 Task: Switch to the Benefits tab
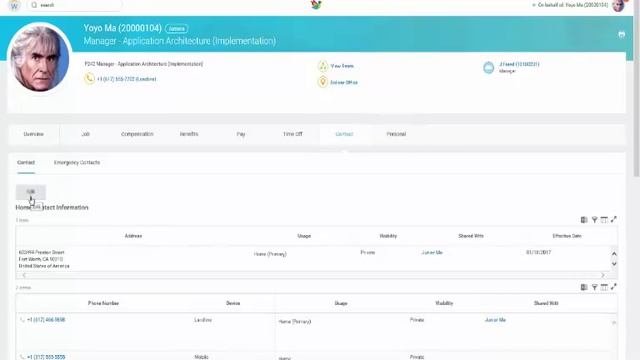(189, 134)
